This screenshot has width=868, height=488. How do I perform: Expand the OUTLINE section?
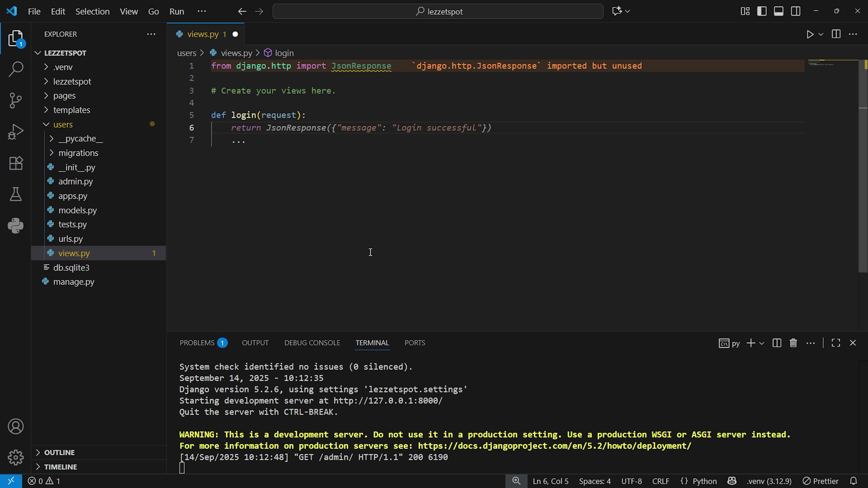59,452
